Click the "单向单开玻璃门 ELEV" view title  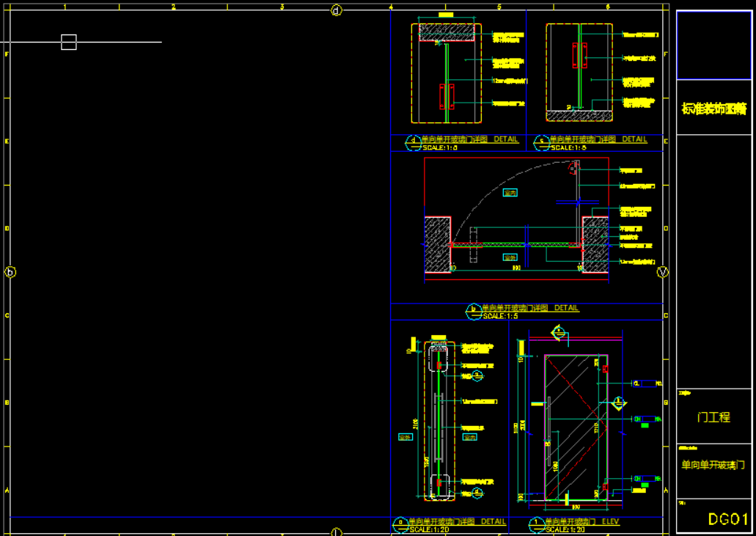582,521
